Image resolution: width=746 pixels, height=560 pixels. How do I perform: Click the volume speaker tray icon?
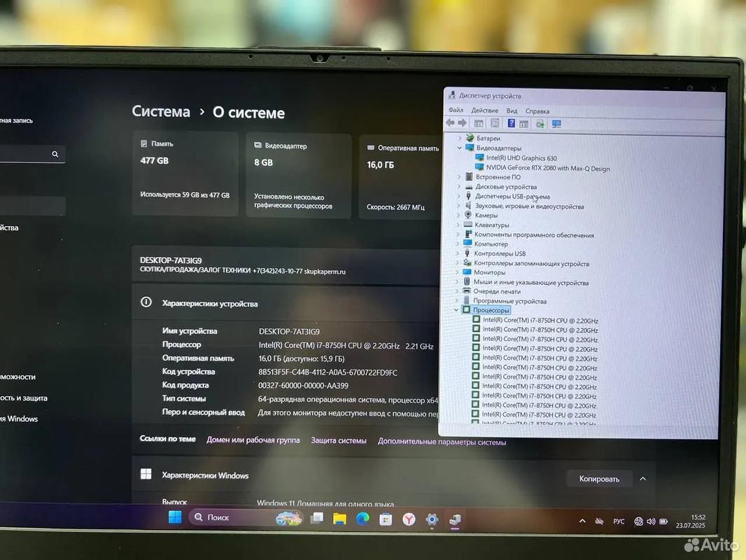coord(651,521)
